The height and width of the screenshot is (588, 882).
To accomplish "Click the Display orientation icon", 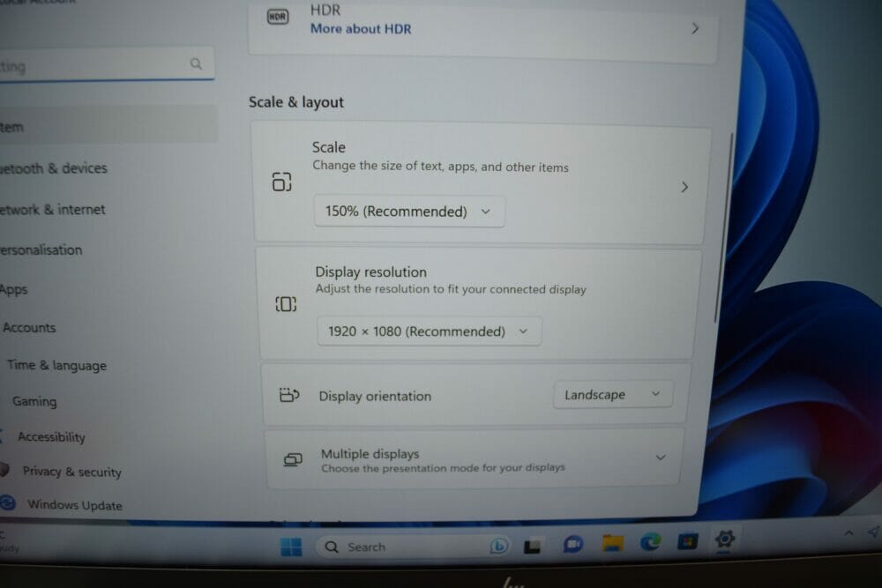I will (289, 395).
